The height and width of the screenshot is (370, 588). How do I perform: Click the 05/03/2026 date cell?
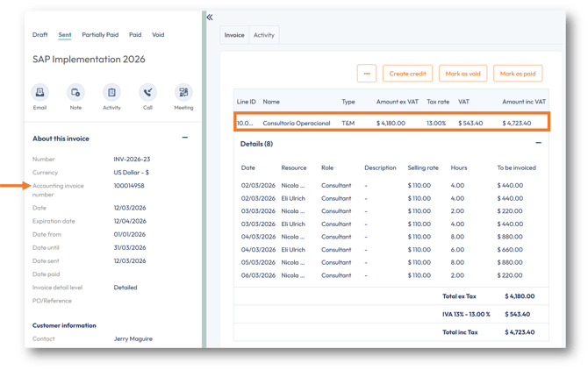click(258, 262)
